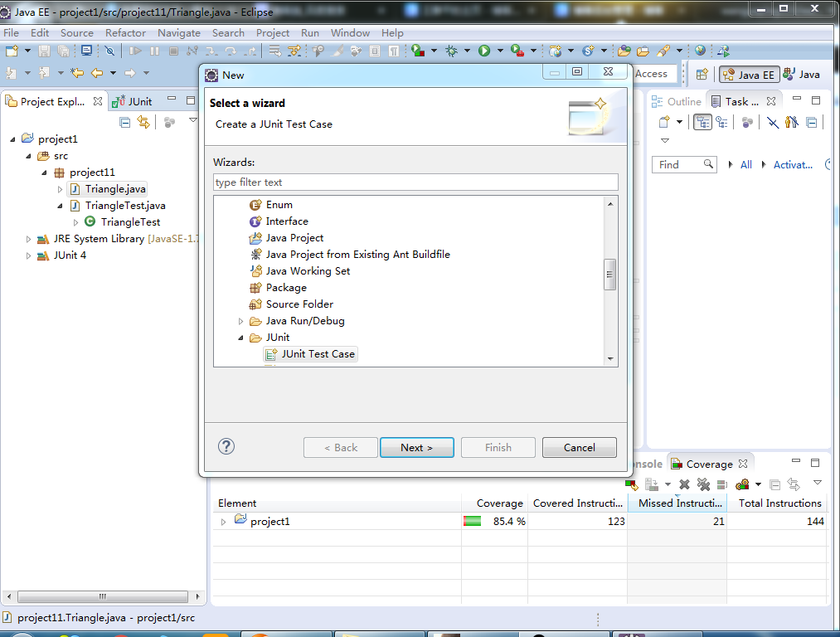Select the Source Folder wizard
The width and height of the screenshot is (840, 637).
click(x=291, y=304)
